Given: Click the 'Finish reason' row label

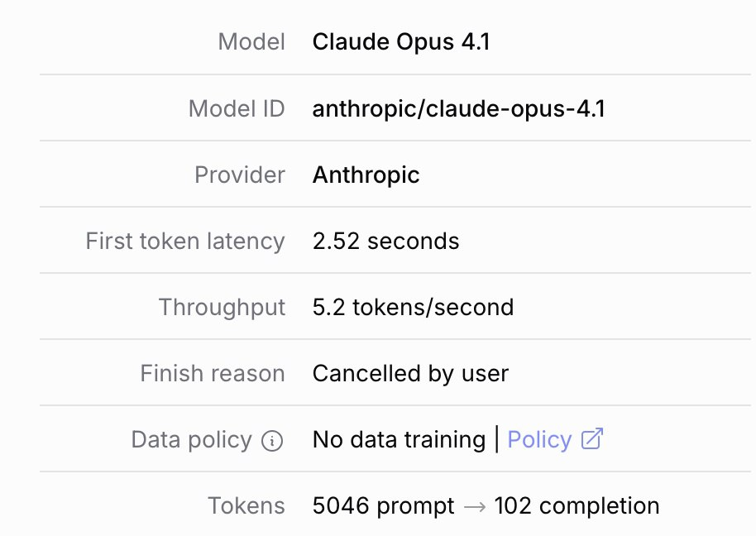Looking at the screenshot, I should (213, 373).
